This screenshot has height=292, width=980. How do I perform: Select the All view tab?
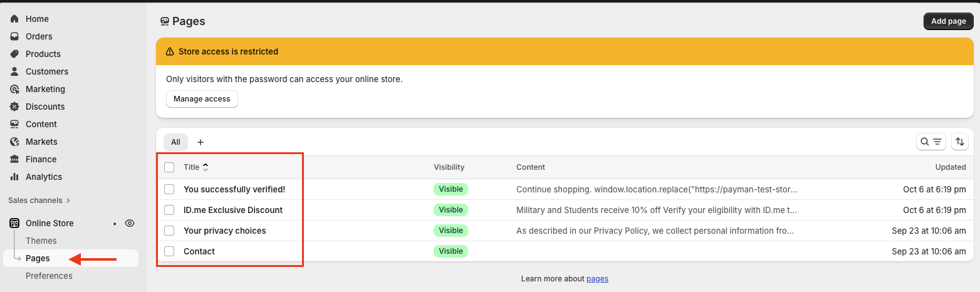175,142
